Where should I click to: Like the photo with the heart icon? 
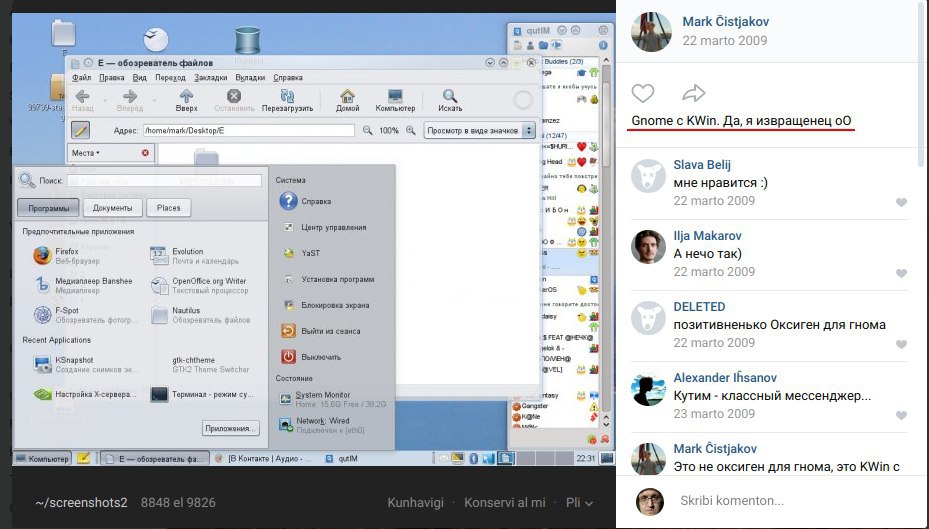point(642,93)
